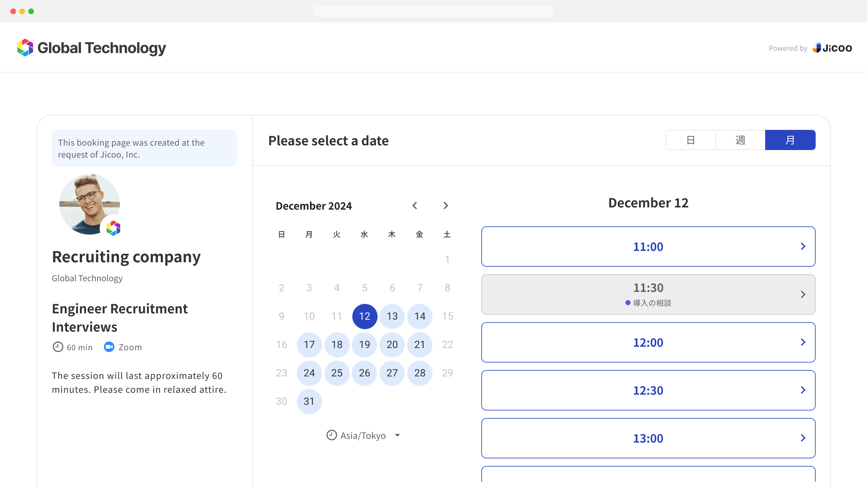Screen dimensions: 868x488
Task: Click the Zoom meeting icon
Action: 109,347
